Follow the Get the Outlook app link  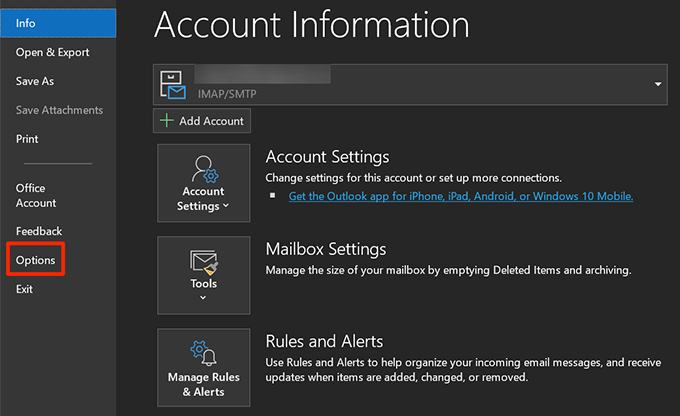(x=460, y=197)
